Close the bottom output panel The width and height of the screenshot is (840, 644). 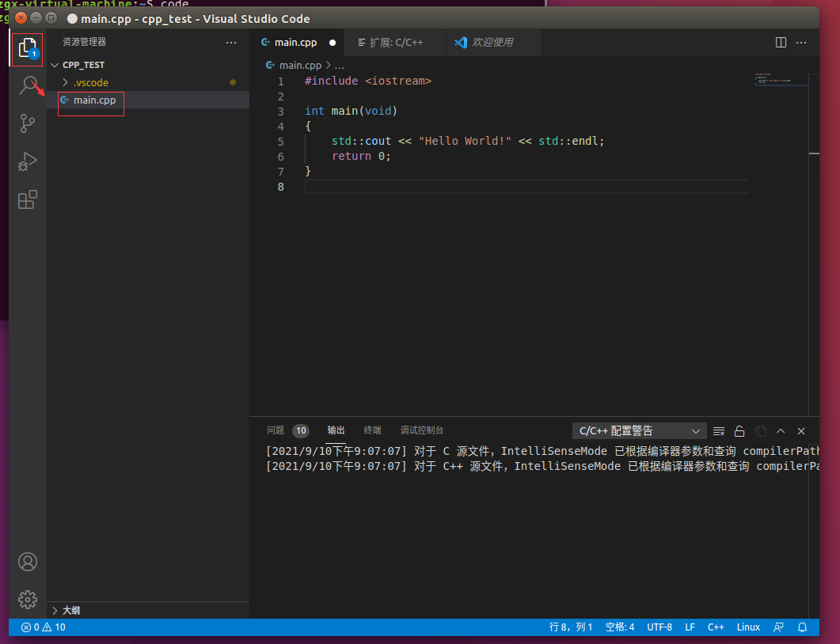801,431
